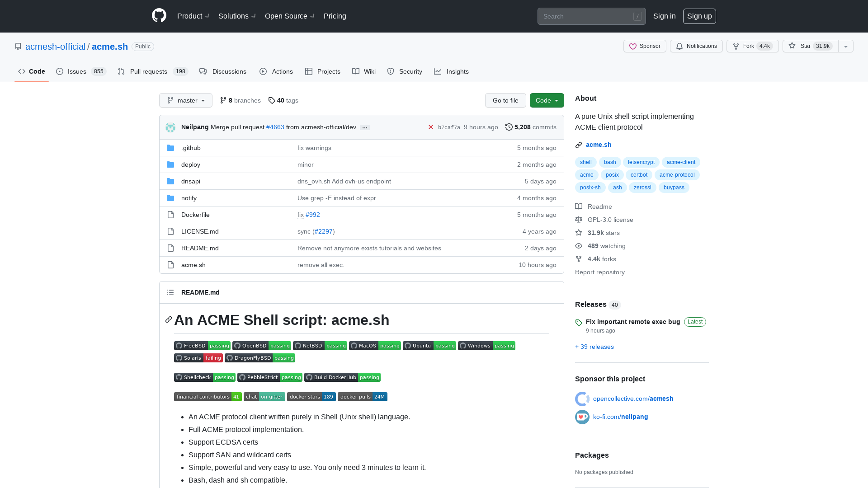Image resolution: width=868 pixels, height=488 pixels.
Task: Open the notify folder icon
Action: [170, 198]
